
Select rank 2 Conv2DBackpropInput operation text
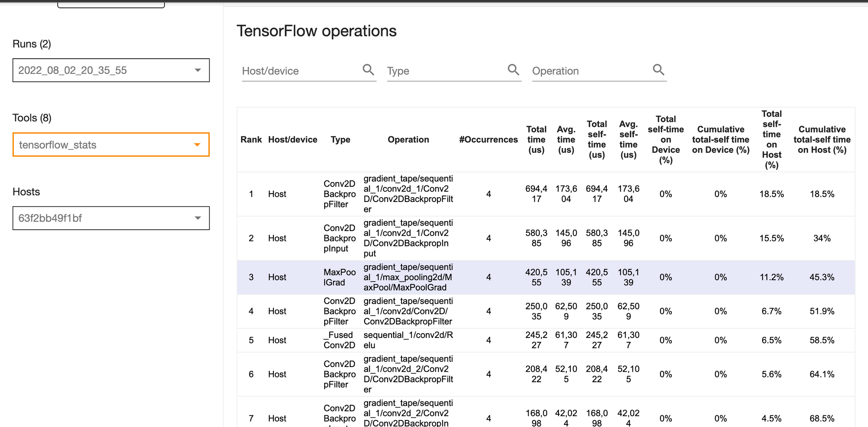pos(408,238)
